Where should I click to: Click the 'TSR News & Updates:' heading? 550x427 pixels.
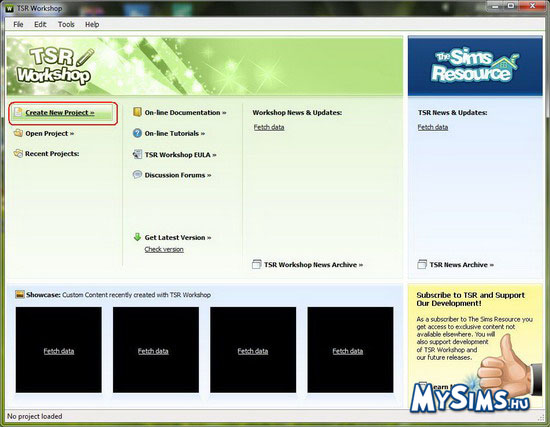coord(452,113)
